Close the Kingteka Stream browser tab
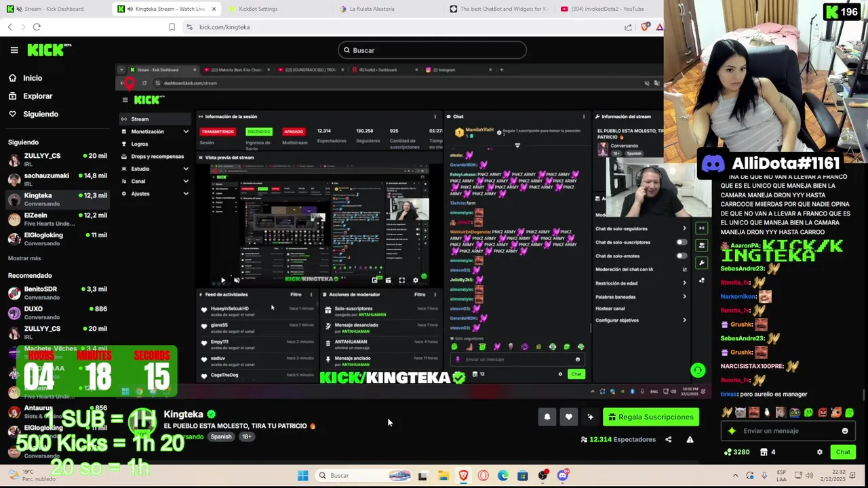 click(x=214, y=9)
